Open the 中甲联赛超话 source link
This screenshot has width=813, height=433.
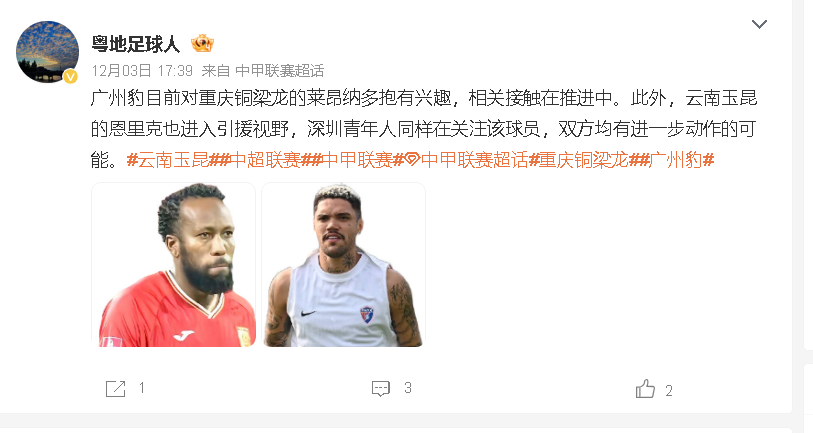(279, 71)
